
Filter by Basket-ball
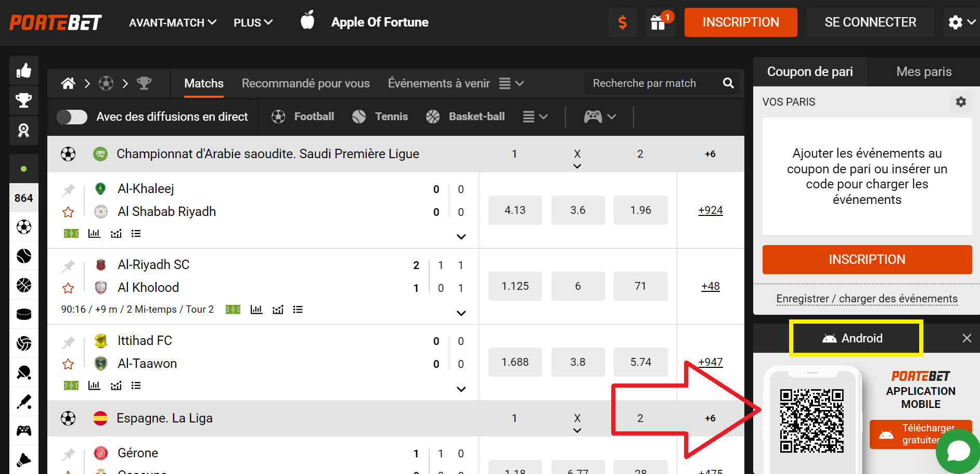[465, 117]
